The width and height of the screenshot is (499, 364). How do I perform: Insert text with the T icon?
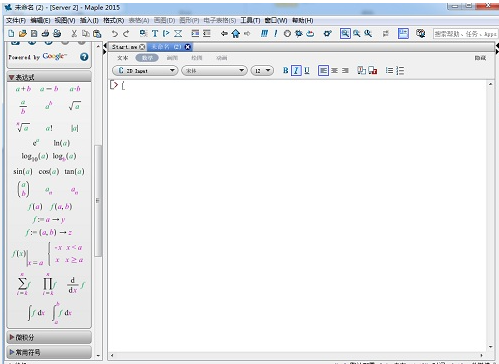click(155, 33)
